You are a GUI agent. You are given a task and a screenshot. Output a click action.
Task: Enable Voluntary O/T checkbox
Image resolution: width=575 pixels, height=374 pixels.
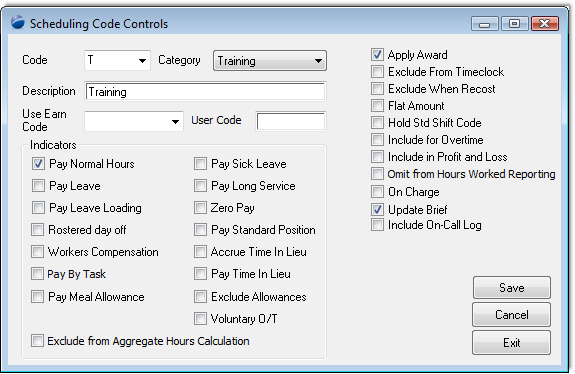200,318
